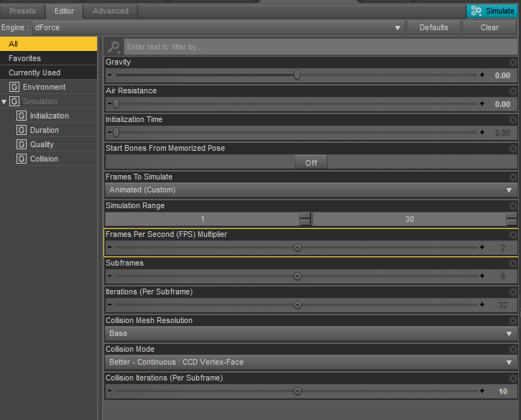This screenshot has height=420, width=521.
Task: Click the Subframes slider handle
Action: coord(298,276)
